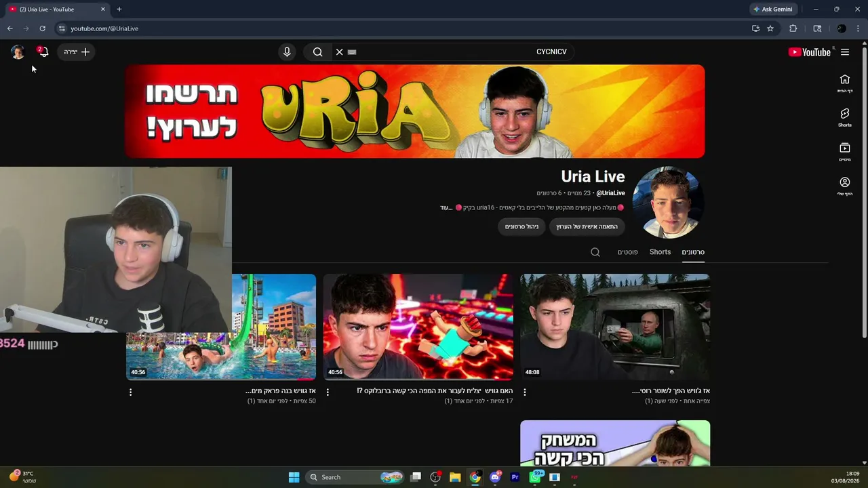View site information in the address bar
The image size is (868, 488).
(x=62, y=28)
